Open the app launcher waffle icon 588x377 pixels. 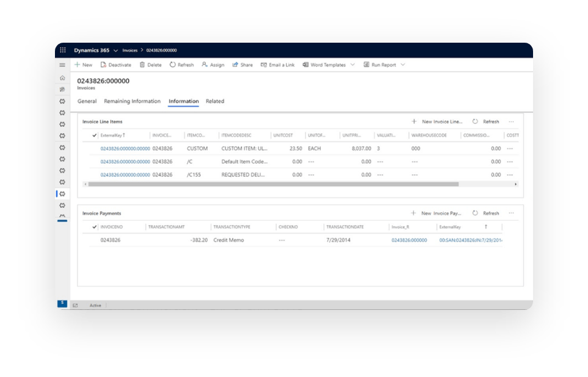click(63, 50)
